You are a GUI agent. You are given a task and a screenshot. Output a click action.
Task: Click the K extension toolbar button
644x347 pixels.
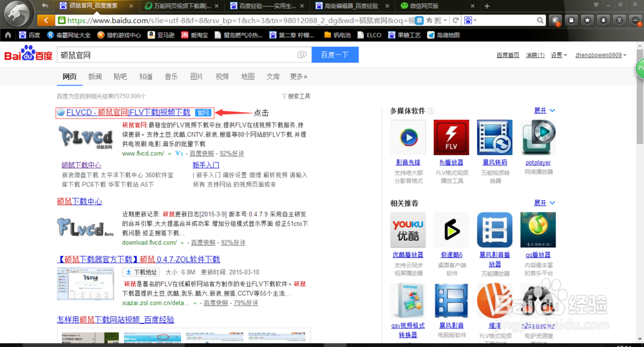[x=555, y=20]
